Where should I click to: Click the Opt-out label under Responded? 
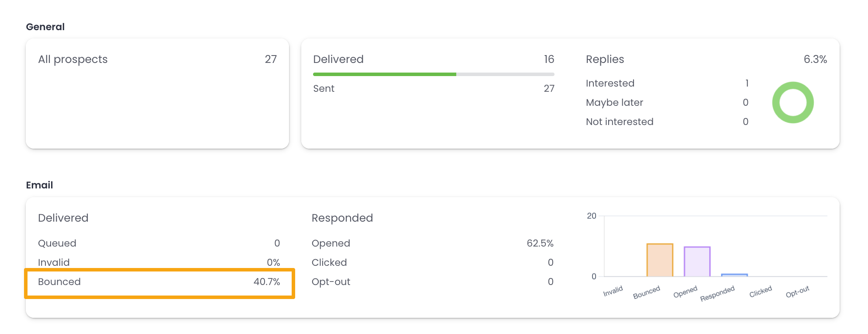click(331, 282)
